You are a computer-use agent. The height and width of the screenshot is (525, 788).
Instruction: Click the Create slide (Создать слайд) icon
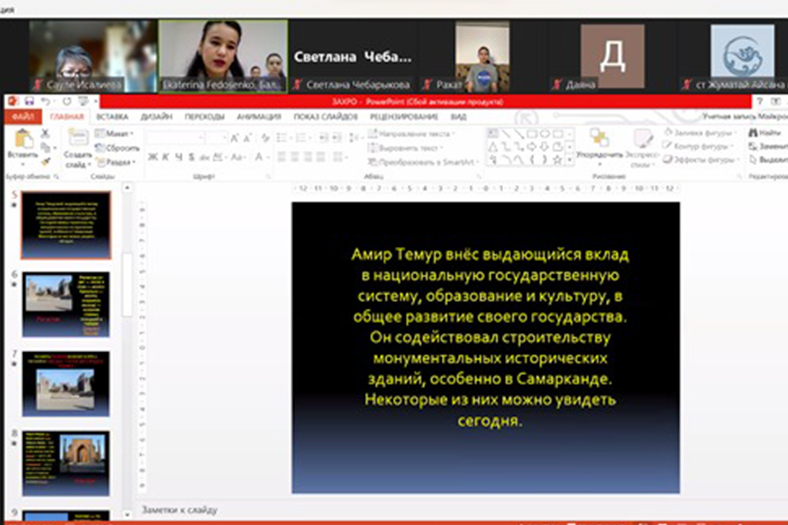point(77,140)
